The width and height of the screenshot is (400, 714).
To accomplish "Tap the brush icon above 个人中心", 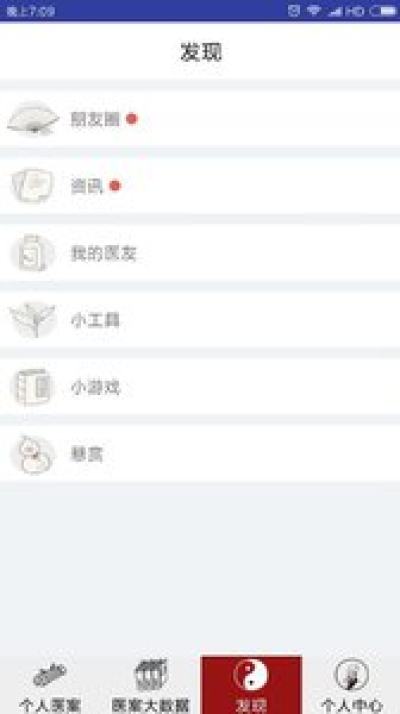I will coord(351,675).
